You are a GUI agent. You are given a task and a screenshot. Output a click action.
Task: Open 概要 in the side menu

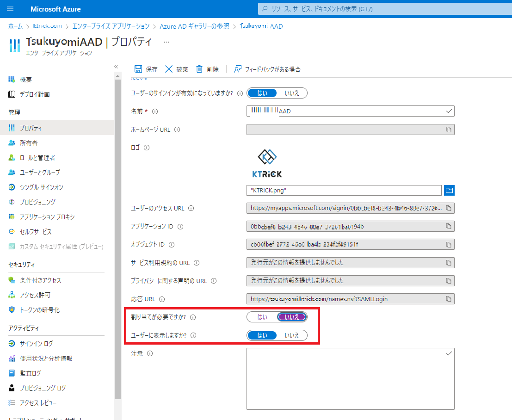tap(56, 80)
